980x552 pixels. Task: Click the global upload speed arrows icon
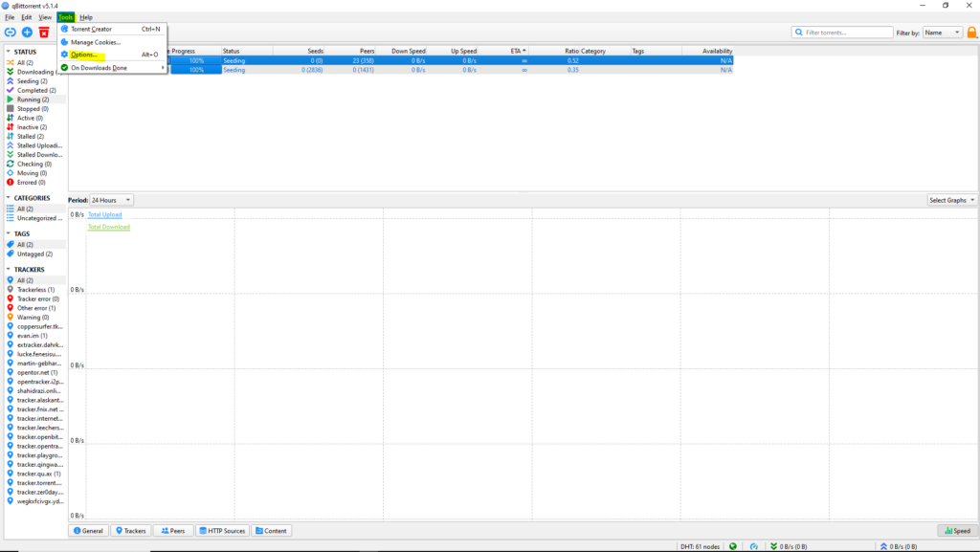[883, 546]
